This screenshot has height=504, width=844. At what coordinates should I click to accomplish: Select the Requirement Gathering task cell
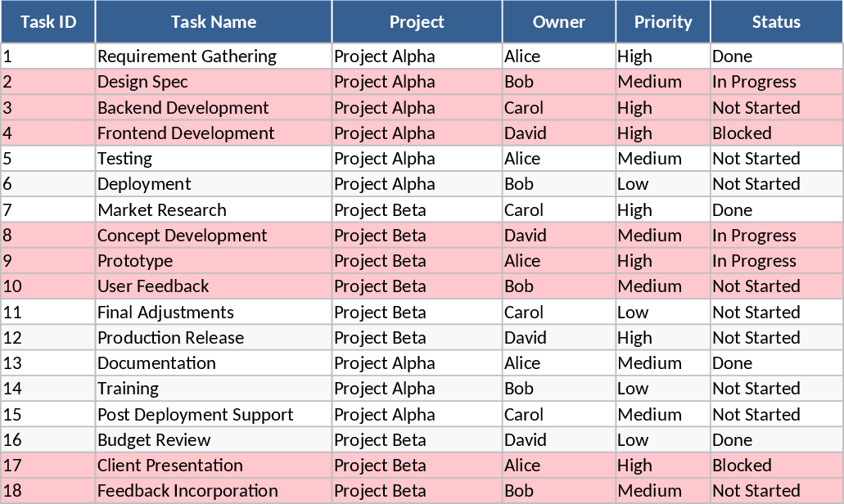pos(187,56)
